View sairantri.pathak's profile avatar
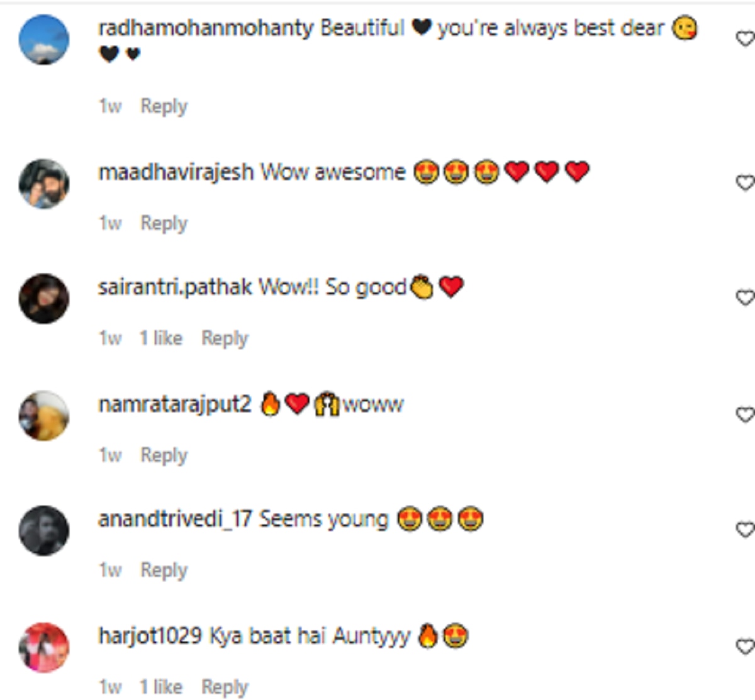 click(x=44, y=299)
